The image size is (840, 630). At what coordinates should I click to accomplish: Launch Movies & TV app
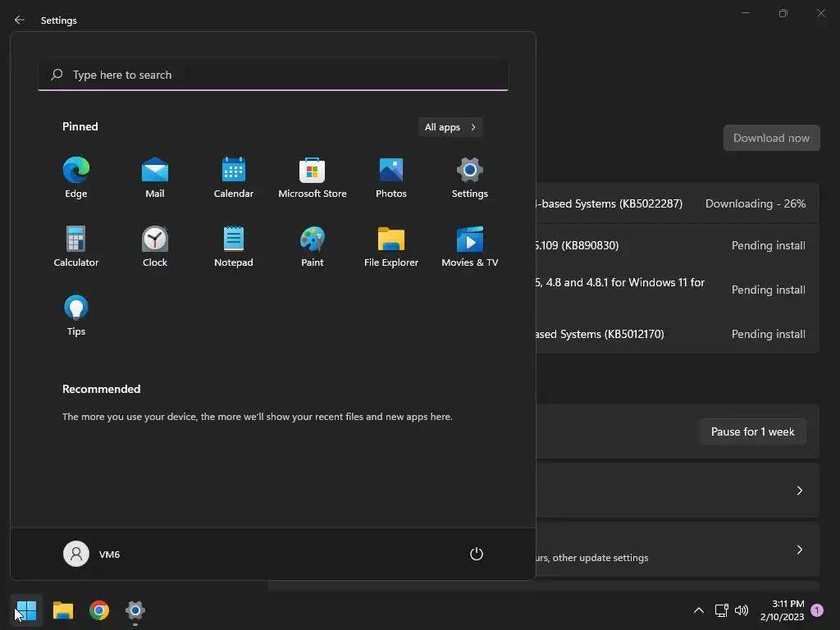click(x=470, y=246)
